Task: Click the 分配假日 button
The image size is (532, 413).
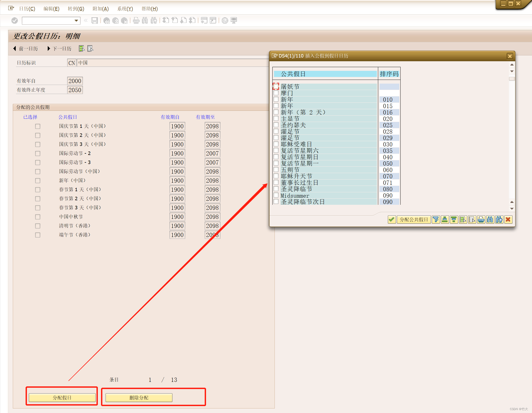Action: click(62, 398)
